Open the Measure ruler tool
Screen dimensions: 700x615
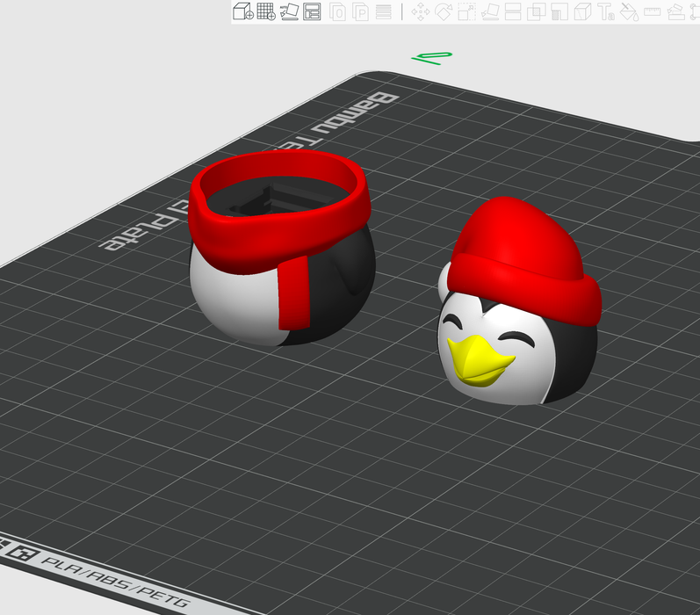[x=652, y=11]
